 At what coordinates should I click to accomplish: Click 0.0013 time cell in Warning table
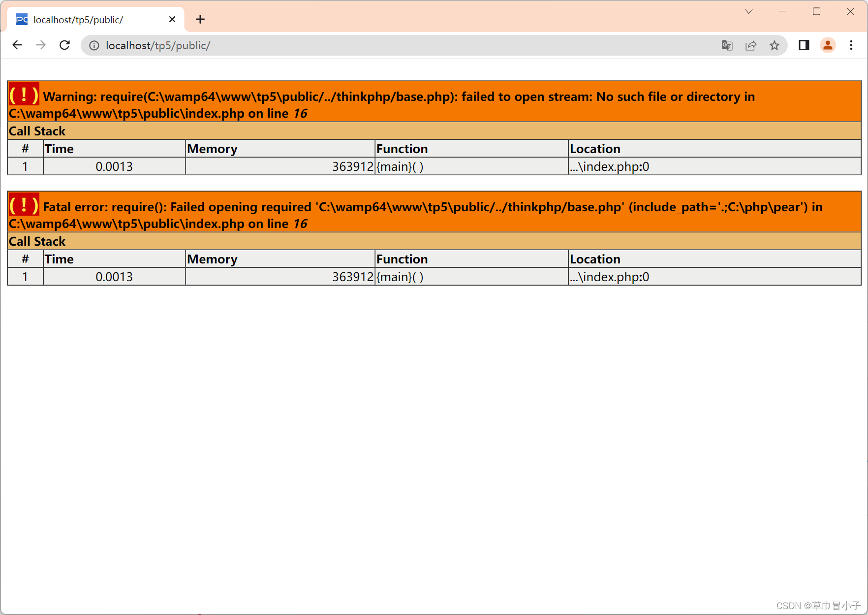click(114, 166)
